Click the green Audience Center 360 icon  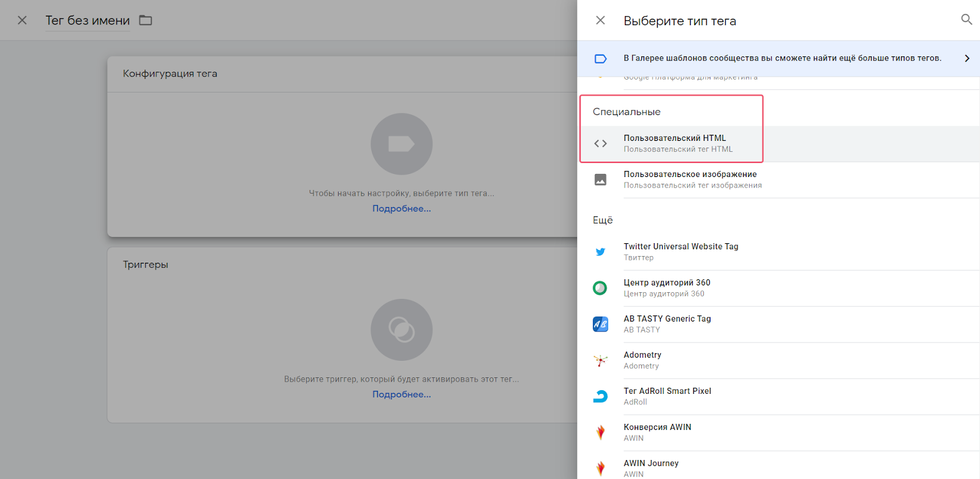point(600,288)
